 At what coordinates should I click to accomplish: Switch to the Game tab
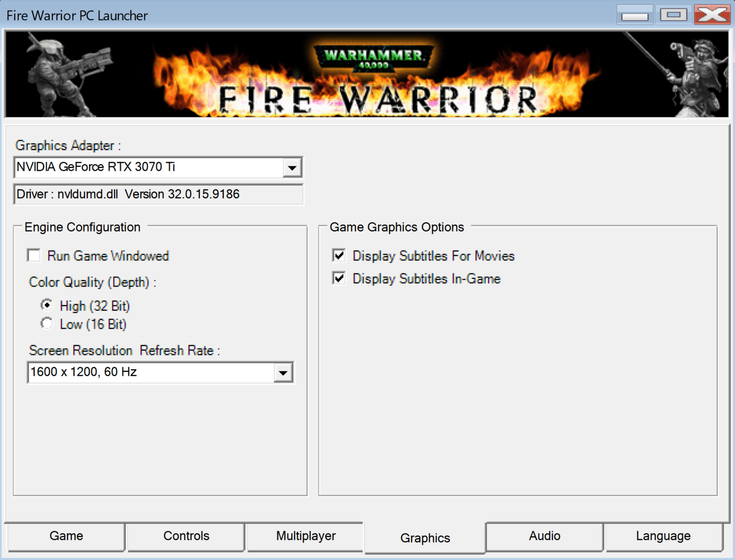tap(66, 536)
